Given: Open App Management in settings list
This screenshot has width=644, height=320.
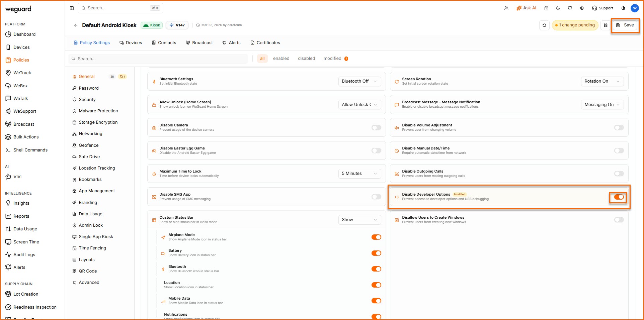Looking at the screenshot, I should [x=96, y=191].
